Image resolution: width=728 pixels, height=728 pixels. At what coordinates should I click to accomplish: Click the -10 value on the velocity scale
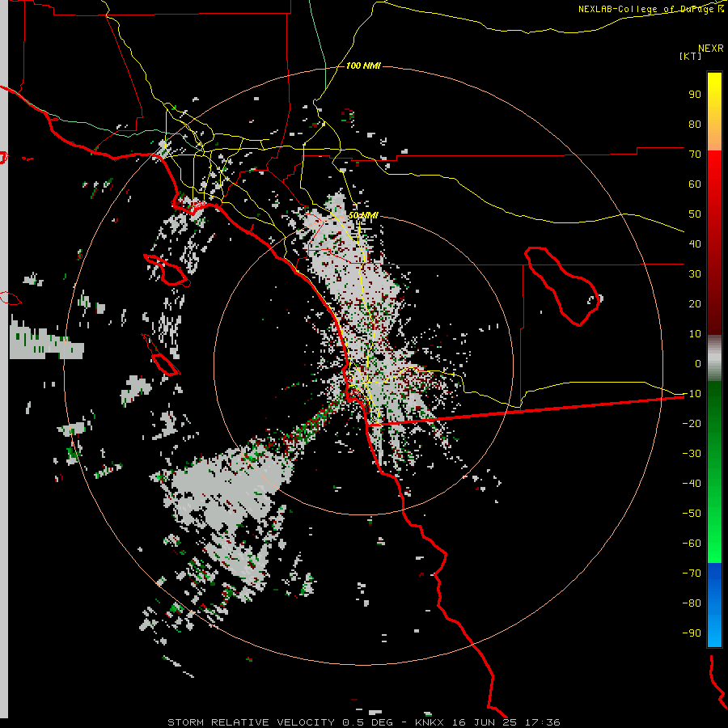click(x=692, y=394)
